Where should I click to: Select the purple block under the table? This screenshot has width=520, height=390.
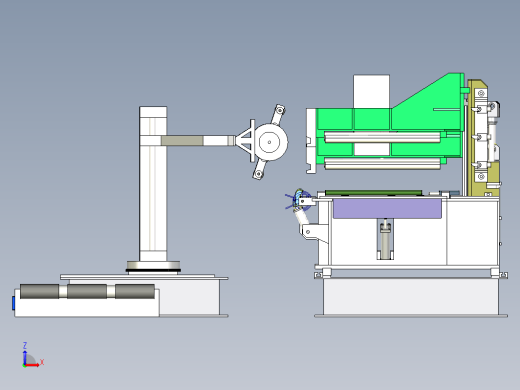pyautogui.click(x=387, y=209)
